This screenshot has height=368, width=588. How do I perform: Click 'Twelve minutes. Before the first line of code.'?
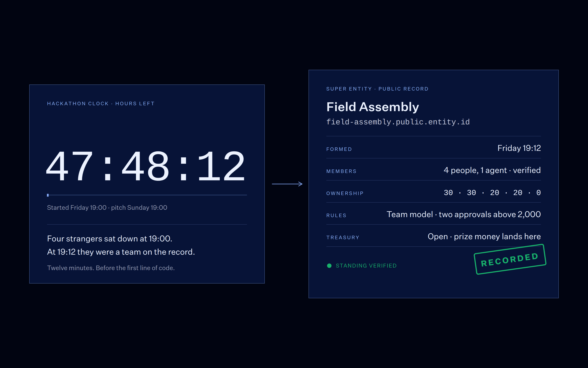(111, 268)
